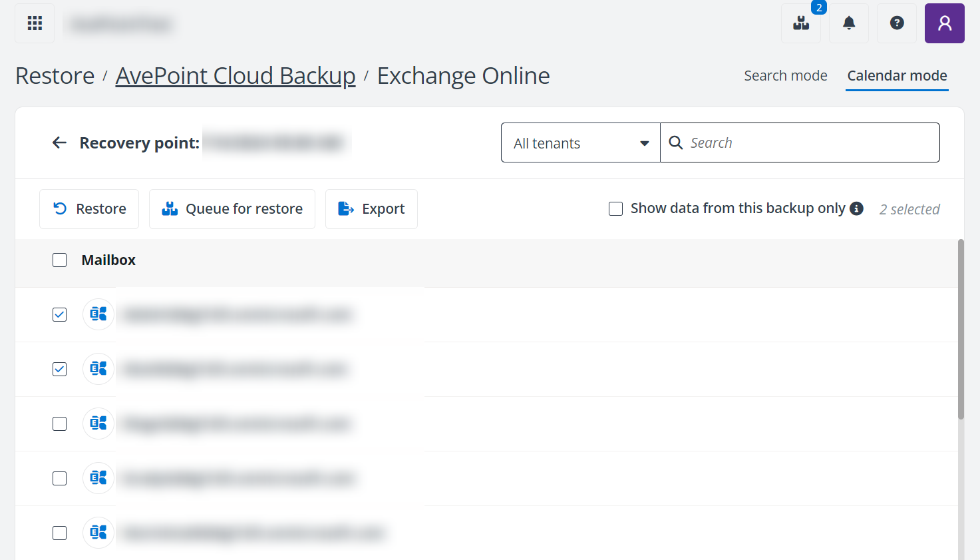
Task: Click the Exchange mailbox icon on the first row
Action: pos(98,314)
